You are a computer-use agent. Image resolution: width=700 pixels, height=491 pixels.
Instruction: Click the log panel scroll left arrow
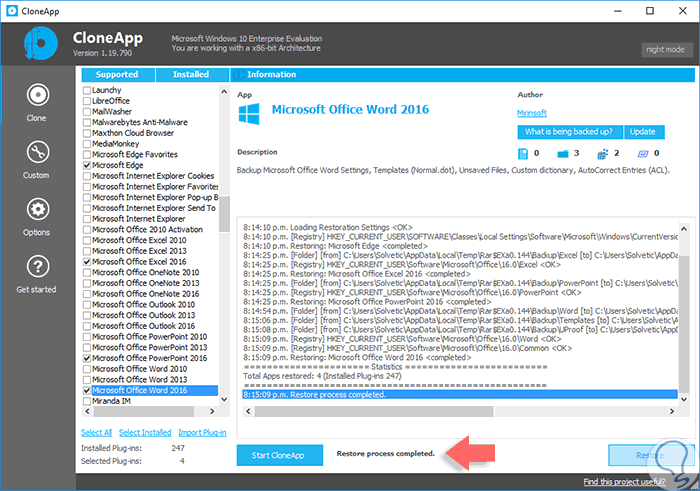[x=249, y=412]
